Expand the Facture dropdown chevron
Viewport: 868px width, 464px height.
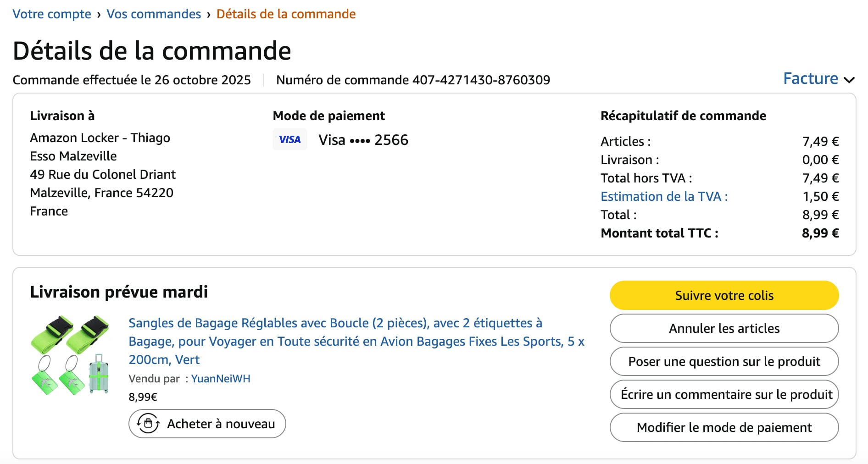click(849, 80)
